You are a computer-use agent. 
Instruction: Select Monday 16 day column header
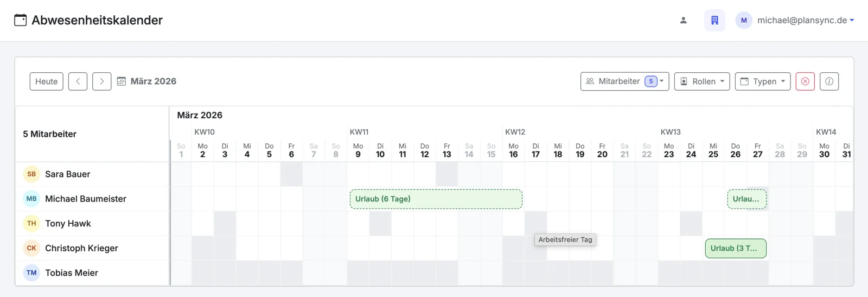[513, 150]
